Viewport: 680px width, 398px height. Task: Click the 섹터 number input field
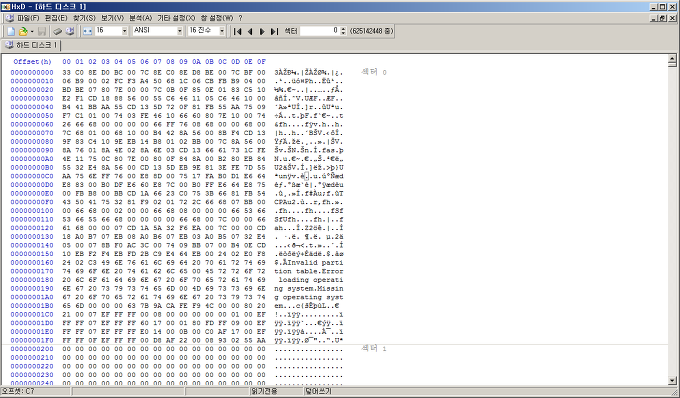click(320, 31)
